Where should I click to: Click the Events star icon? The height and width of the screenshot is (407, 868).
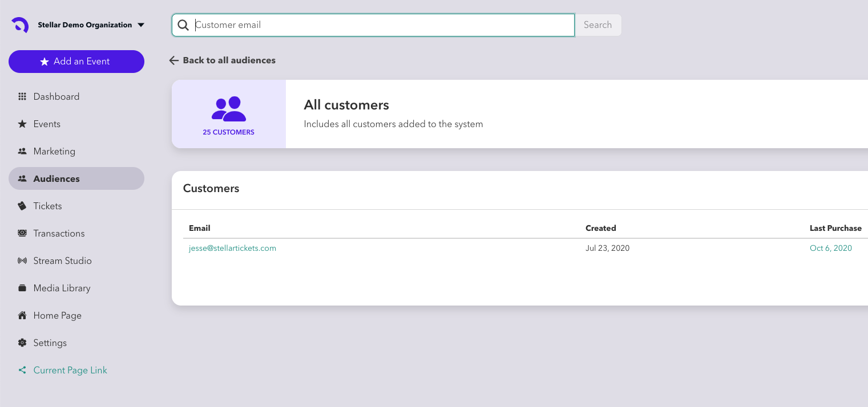tap(22, 124)
